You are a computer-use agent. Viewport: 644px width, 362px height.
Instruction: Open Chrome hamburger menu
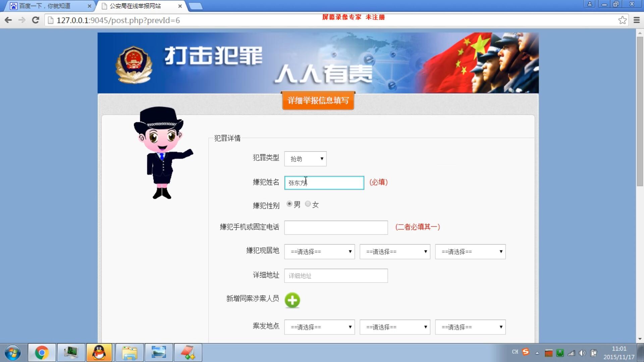(636, 20)
